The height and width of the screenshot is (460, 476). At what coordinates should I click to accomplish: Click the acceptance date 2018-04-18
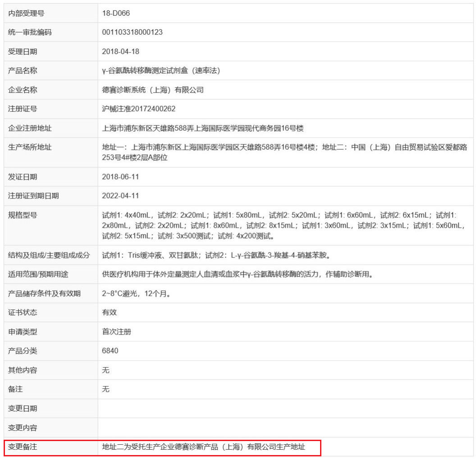pyautogui.click(x=120, y=51)
